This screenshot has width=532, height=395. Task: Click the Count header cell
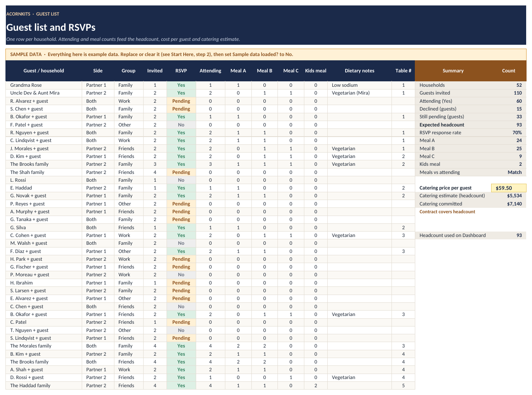(x=509, y=71)
